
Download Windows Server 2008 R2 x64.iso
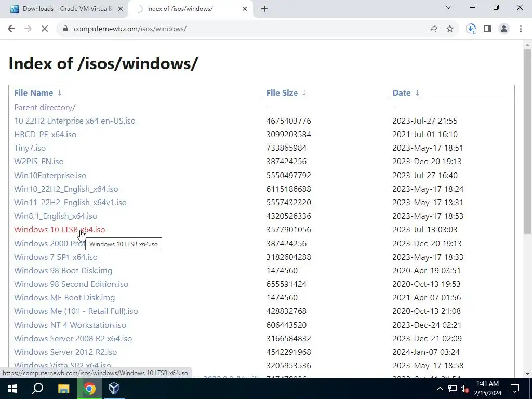pyautogui.click(x=73, y=339)
